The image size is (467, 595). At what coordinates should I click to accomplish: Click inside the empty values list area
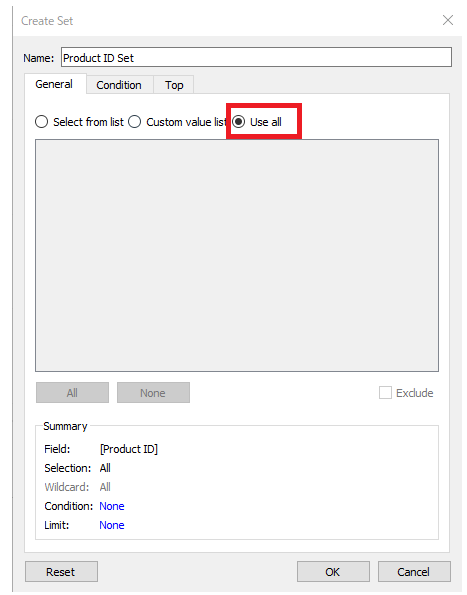tap(237, 255)
